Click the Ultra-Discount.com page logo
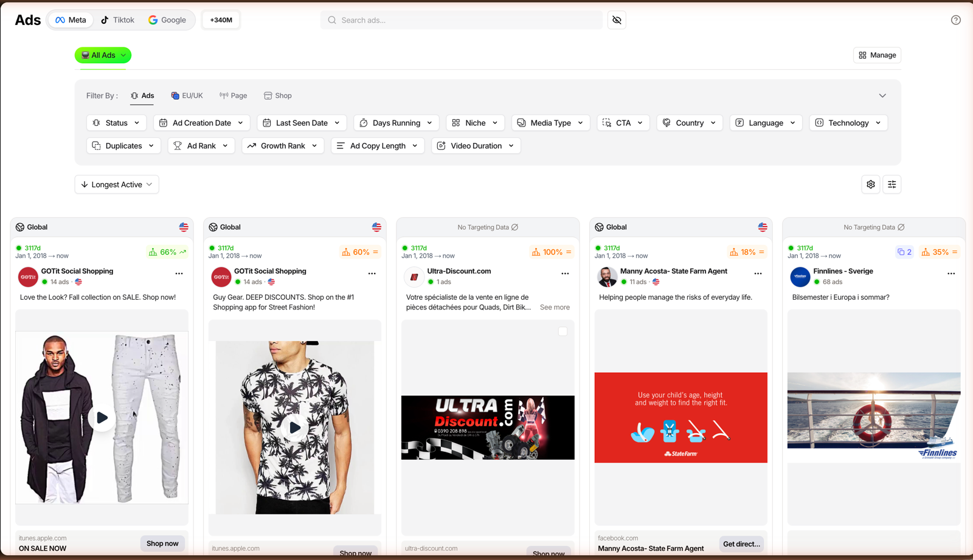 pos(414,277)
